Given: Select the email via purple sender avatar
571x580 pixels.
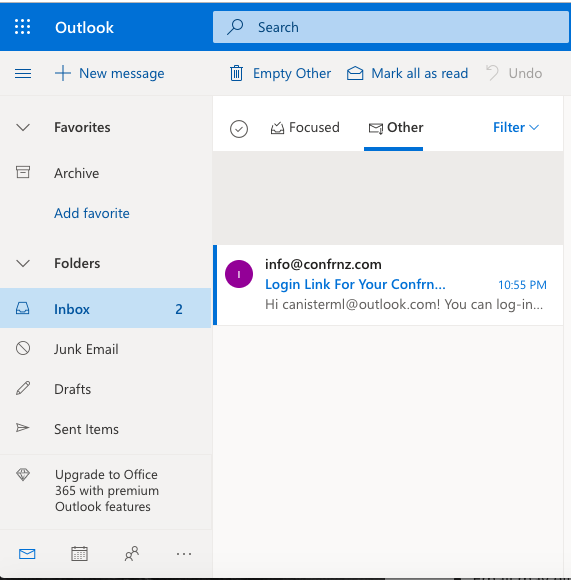Looking at the screenshot, I should (x=239, y=274).
